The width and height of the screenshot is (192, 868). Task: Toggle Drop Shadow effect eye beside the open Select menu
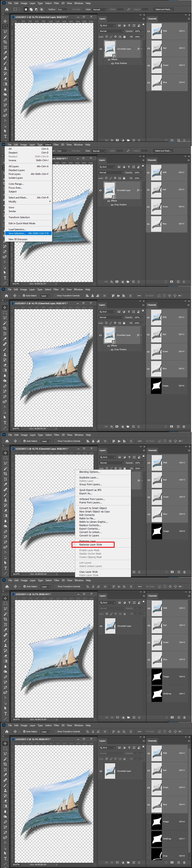pyautogui.click(x=112, y=204)
